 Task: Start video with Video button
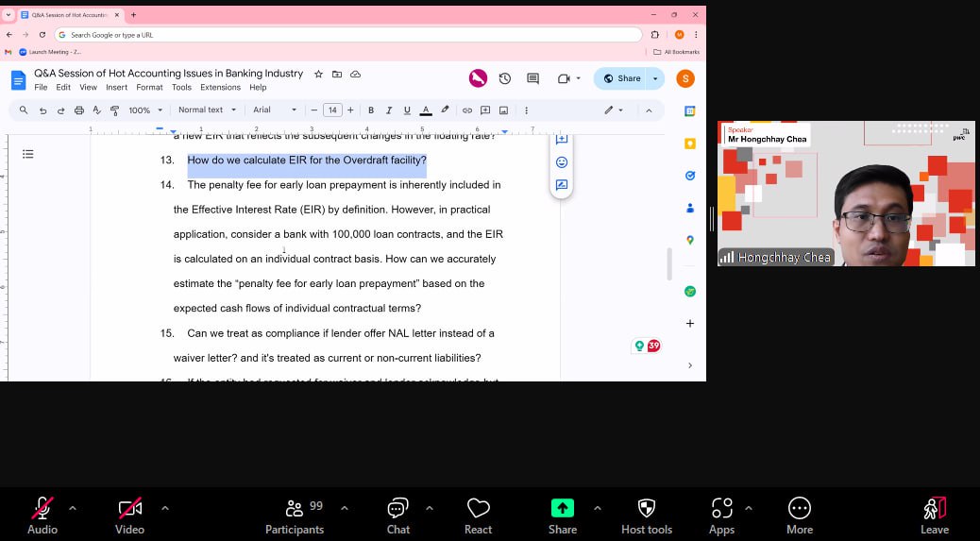[x=130, y=516]
